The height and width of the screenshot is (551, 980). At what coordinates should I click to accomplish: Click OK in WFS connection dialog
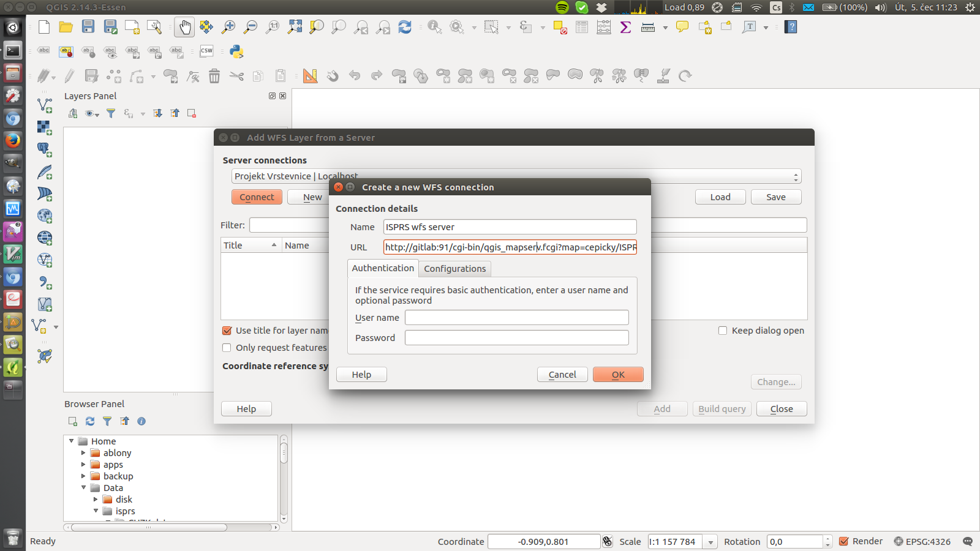(x=618, y=375)
